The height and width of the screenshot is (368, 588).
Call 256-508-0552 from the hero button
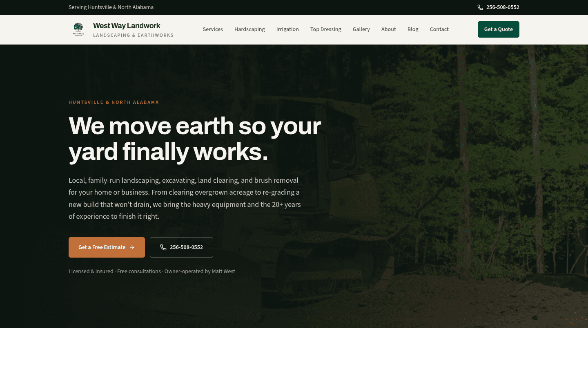181,247
